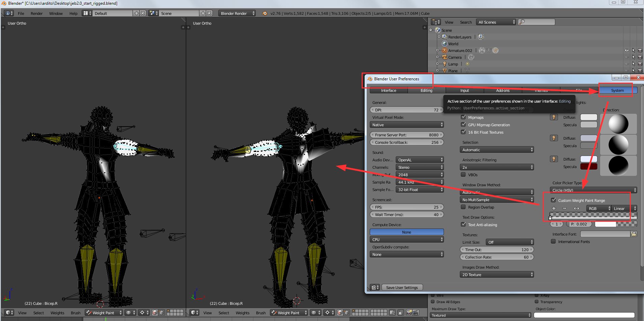
Task: Open the Images Draw Method 2D Texture dropdown
Action: 497,274
